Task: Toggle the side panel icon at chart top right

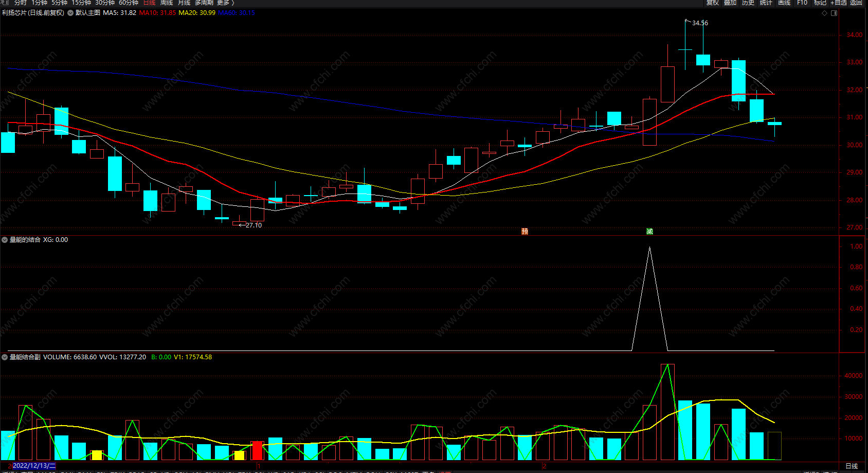Action: [834, 13]
